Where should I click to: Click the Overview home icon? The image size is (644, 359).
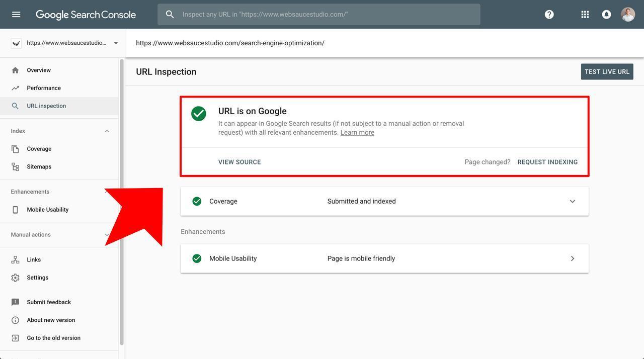(x=16, y=70)
